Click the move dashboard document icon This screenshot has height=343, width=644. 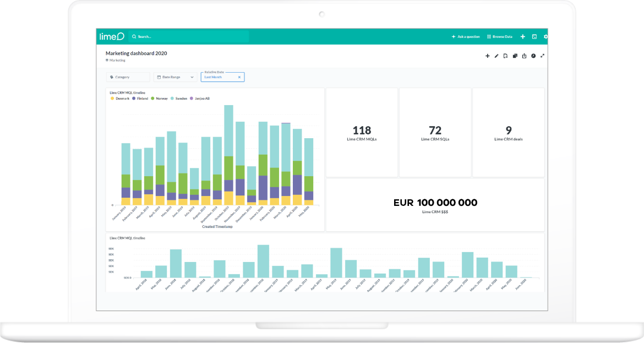point(506,56)
